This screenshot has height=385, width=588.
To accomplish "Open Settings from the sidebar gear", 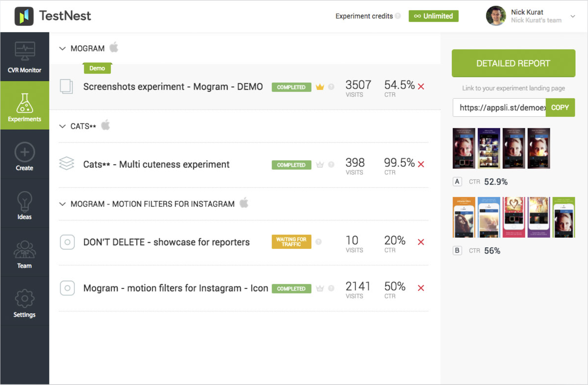I will click(24, 303).
